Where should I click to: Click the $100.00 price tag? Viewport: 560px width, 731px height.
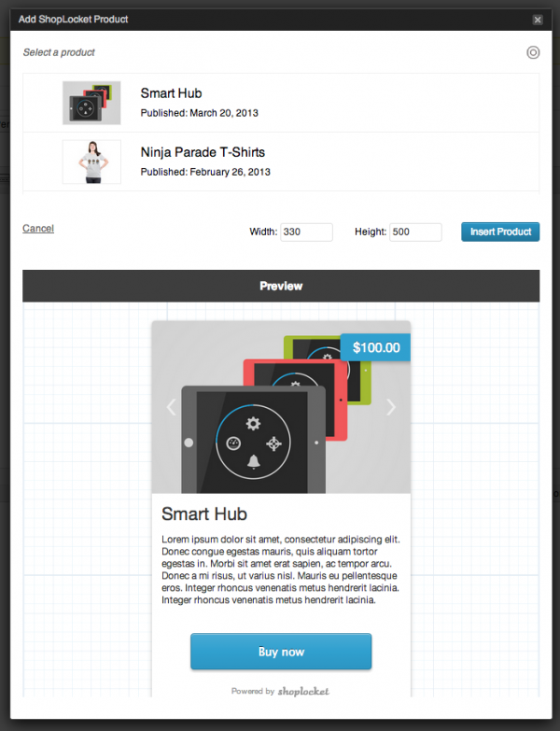pos(375,347)
